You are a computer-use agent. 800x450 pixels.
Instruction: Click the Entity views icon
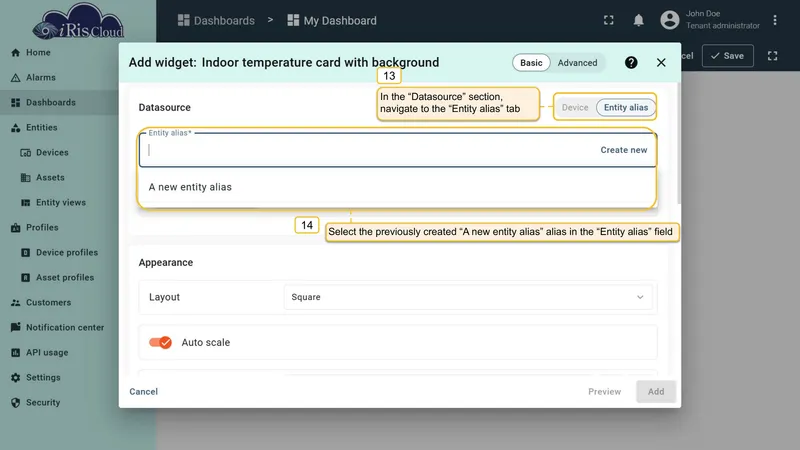click(26, 203)
